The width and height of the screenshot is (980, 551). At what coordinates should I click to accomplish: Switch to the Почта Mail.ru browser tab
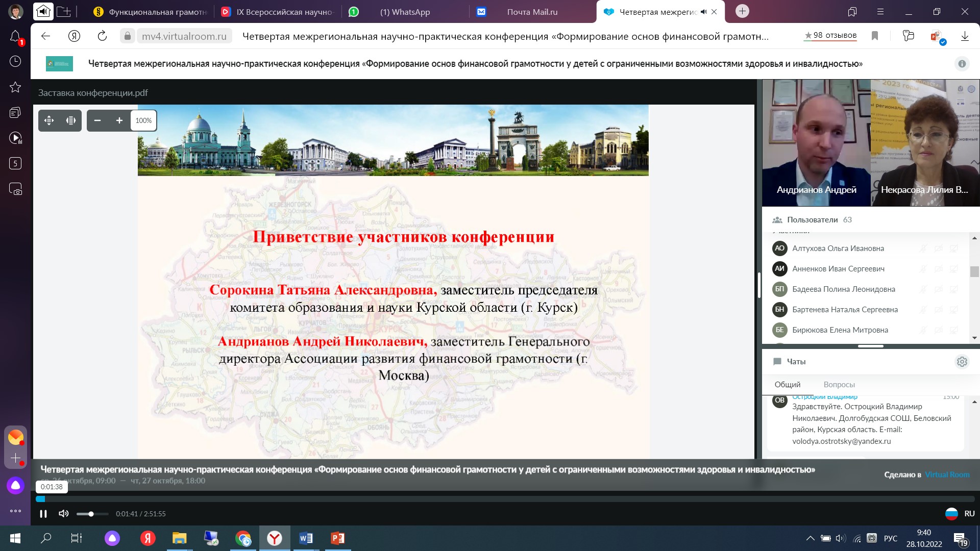532,12
